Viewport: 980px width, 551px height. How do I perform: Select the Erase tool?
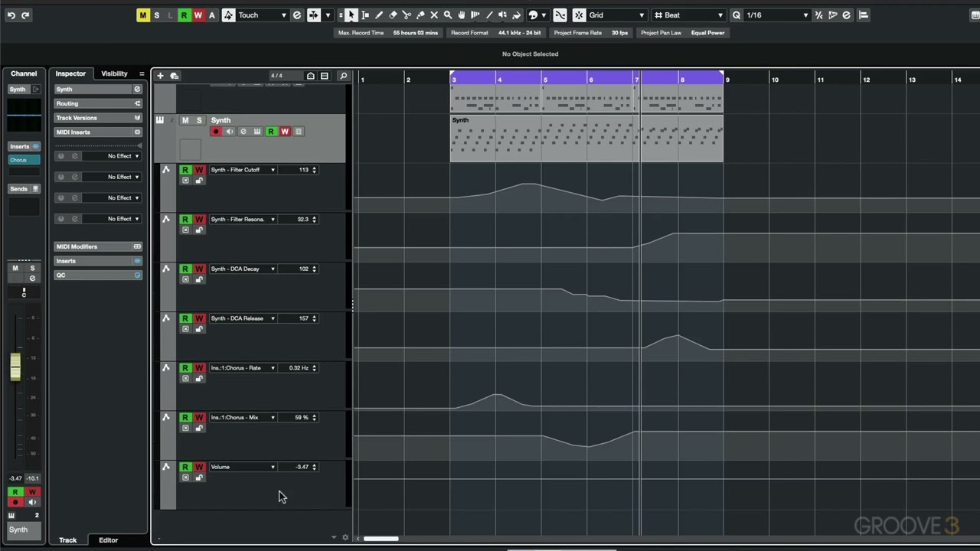coord(393,15)
